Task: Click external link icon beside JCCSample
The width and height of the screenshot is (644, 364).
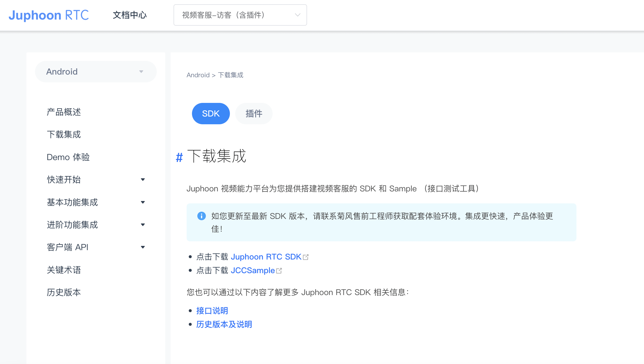Action: [279, 271]
